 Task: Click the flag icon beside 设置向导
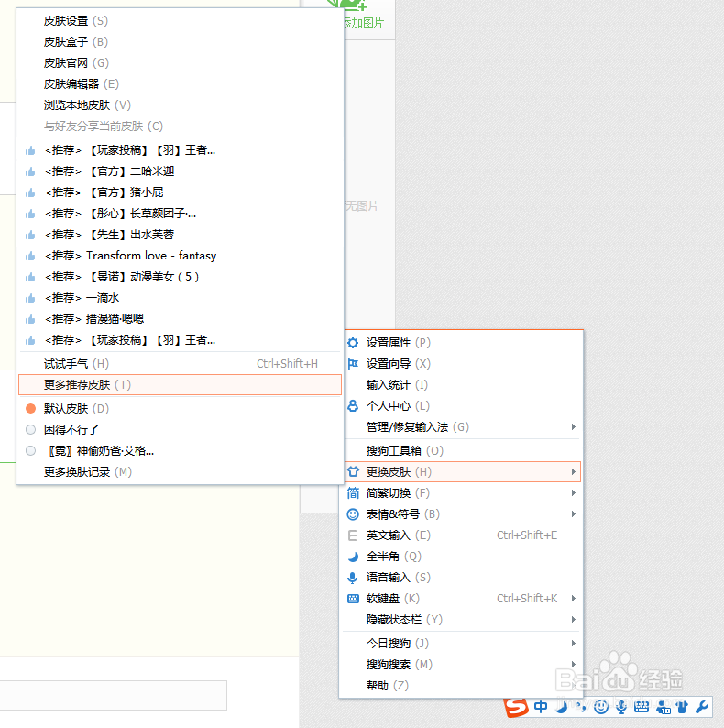[353, 363]
